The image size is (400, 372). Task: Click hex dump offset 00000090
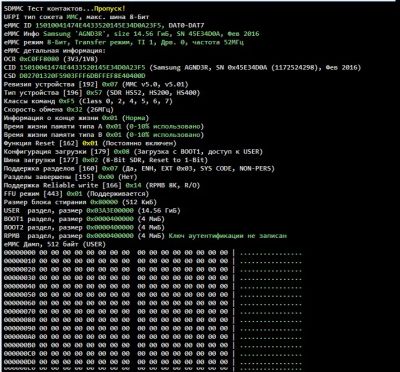19,328
